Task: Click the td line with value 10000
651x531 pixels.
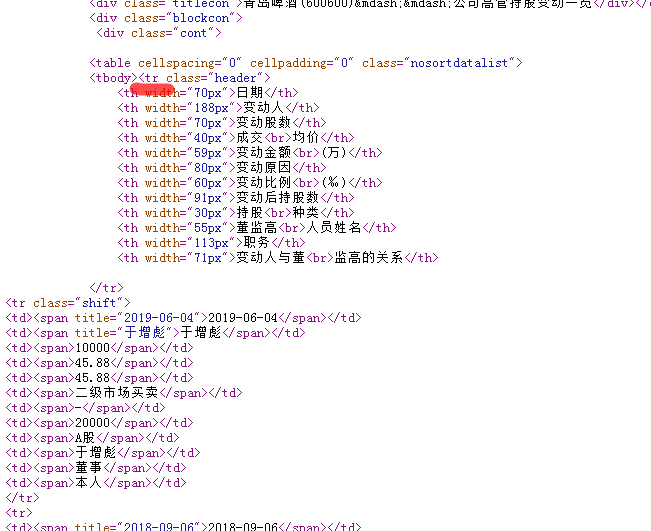Action: coord(100,348)
